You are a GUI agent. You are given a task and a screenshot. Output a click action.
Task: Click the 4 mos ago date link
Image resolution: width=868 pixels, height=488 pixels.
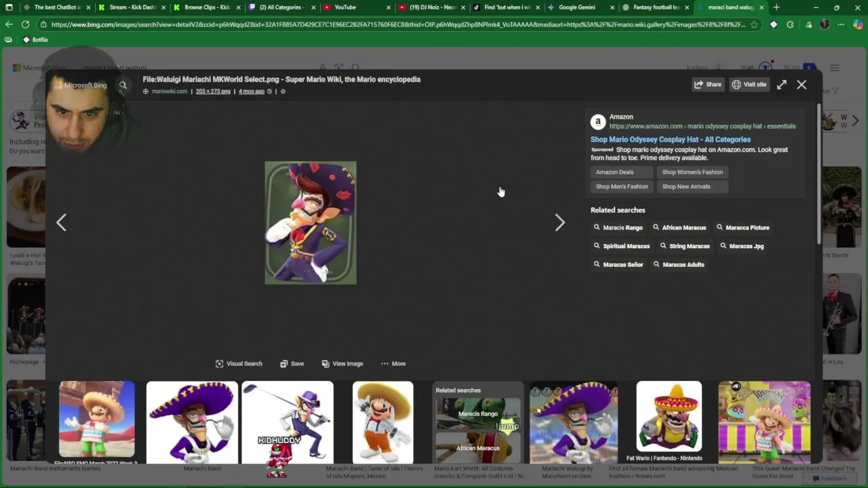252,91
